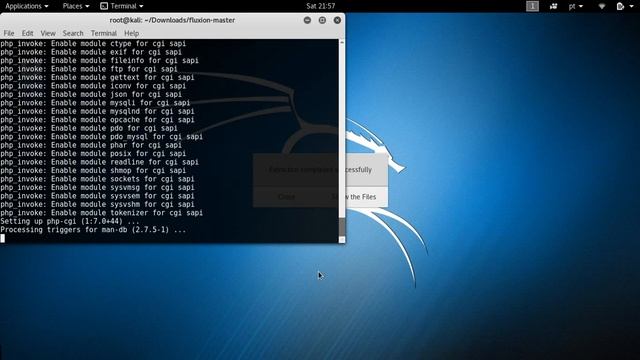
Task: Click line 'Enable module opcache'
Action: point(97,120)
